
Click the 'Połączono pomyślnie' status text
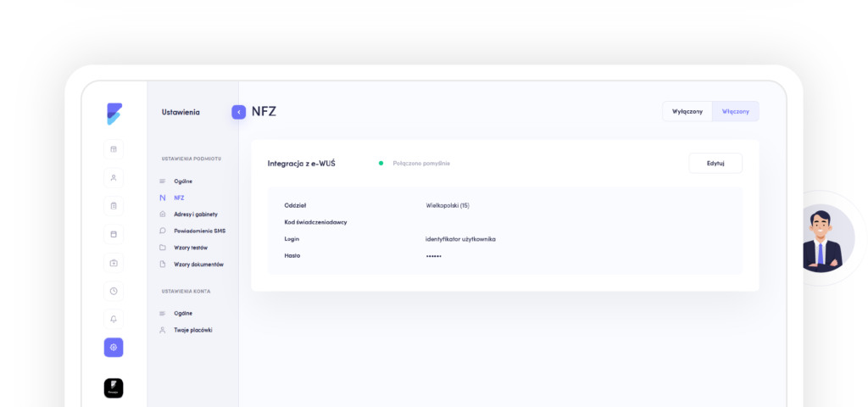421,164
